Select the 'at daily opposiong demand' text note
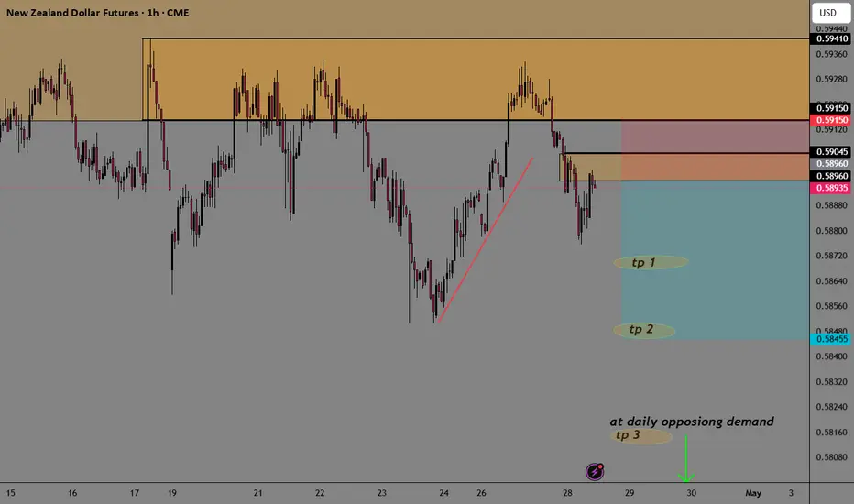 click(x=692, y=422)
